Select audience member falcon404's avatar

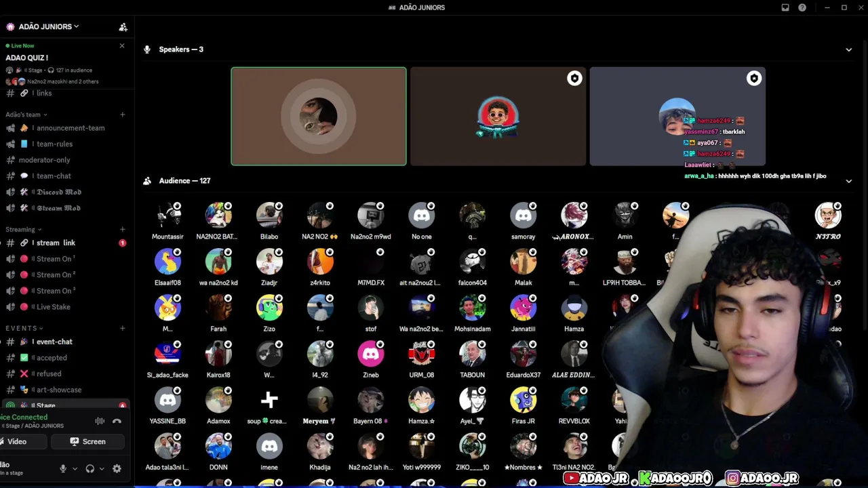click(x=473, y=262)
